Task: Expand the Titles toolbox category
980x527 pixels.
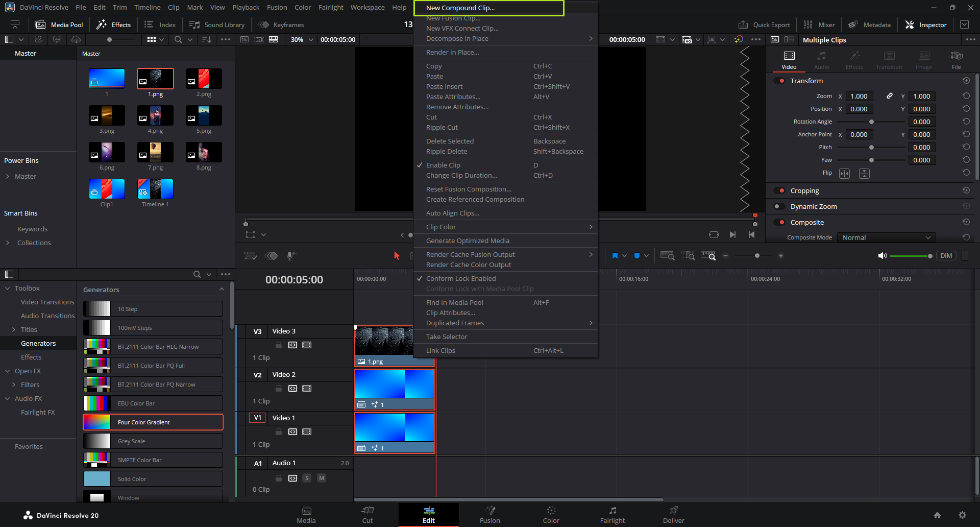Action: (x=14, y=329)
